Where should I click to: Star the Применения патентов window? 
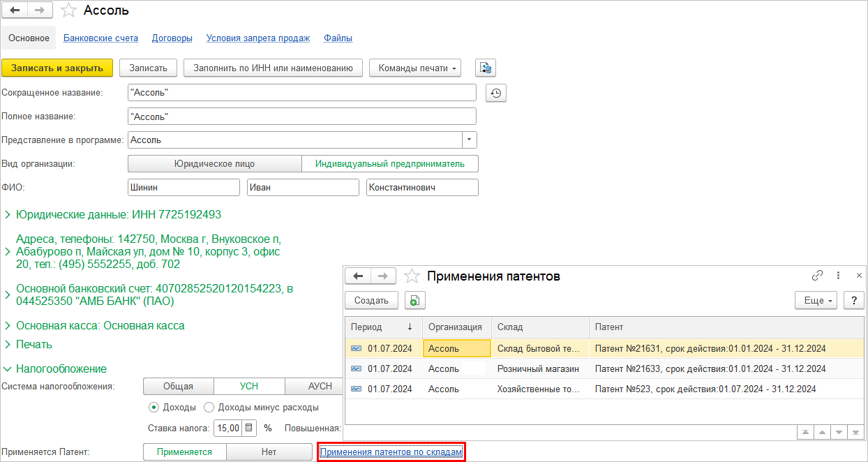412,276
